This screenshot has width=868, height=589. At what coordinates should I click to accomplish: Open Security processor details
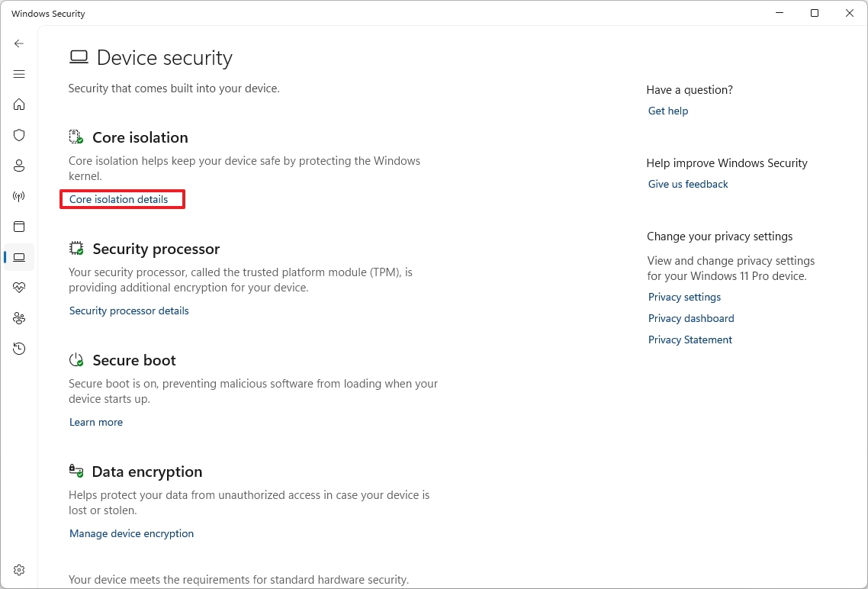pos(128,311)
